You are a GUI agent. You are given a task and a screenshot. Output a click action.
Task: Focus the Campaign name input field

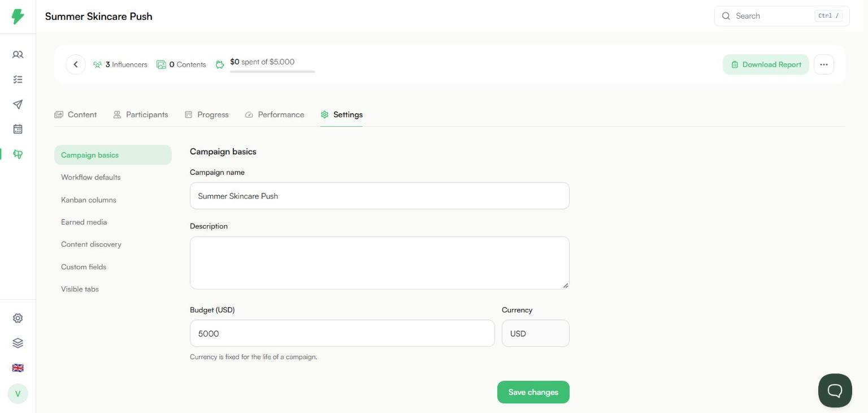pyautogui.click(x=380, y=196)
